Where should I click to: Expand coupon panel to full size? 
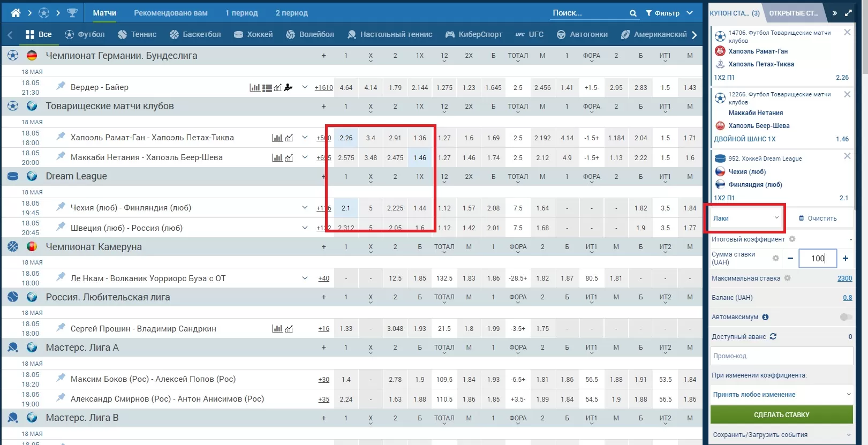848,13
